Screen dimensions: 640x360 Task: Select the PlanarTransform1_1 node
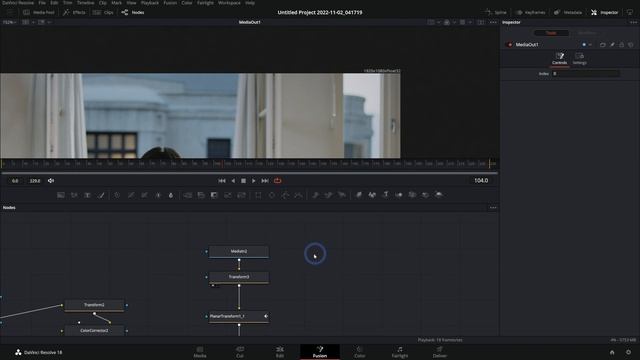coord(239,316)
